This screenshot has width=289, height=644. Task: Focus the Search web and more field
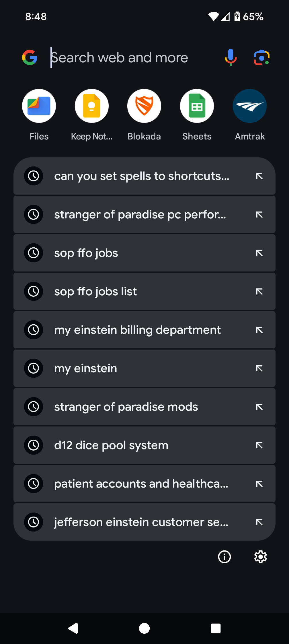click(x=129, y=58)
